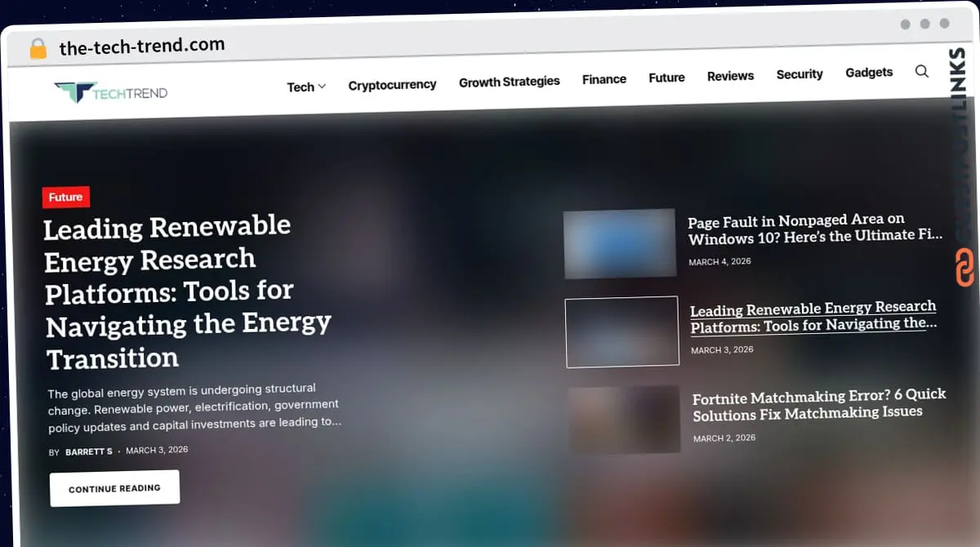Click the red Future category tag
Screen dimensions: 980x547
click(65, 198)
